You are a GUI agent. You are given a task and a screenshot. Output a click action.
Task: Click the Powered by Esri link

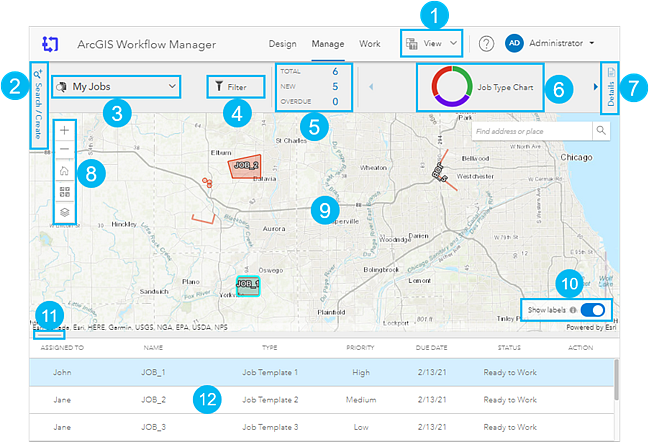pyautogui.click(x=591, y=327)
